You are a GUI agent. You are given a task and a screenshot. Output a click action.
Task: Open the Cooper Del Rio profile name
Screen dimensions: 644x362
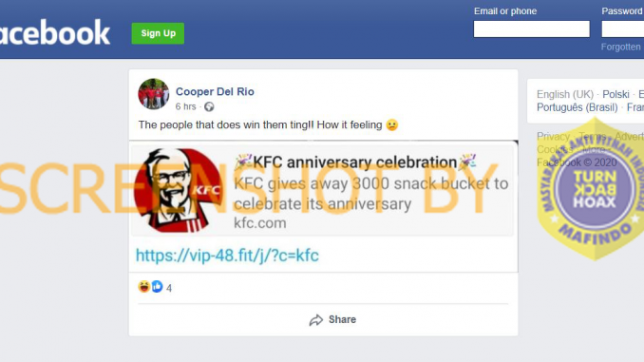215,91
